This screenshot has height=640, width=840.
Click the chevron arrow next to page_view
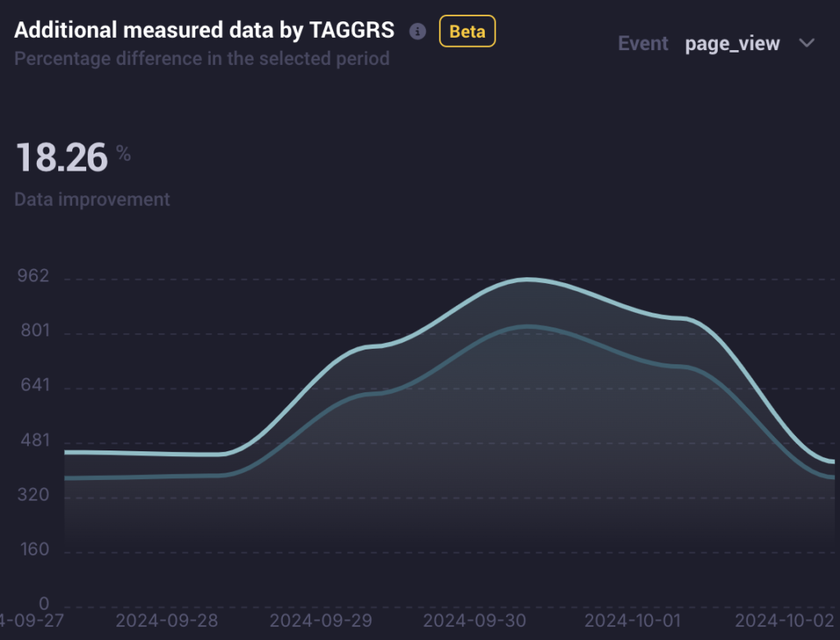pyautogui.click(x=807, y=43)
